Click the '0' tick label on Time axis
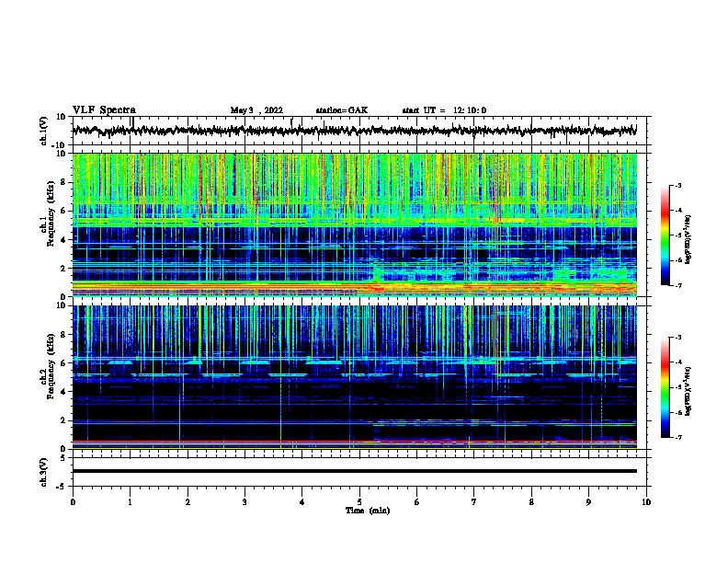Screen dimensions: 728x563 [73, 502]
